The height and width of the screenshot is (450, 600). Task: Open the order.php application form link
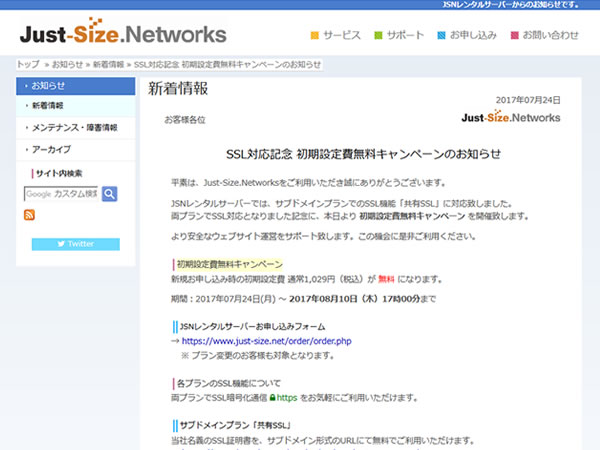click(x=266, y=341)
